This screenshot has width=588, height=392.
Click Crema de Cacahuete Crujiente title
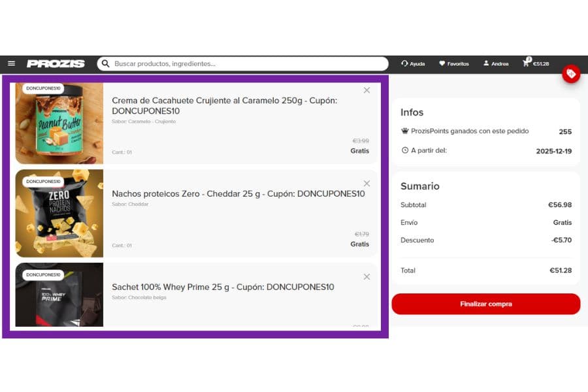point(224,106)
